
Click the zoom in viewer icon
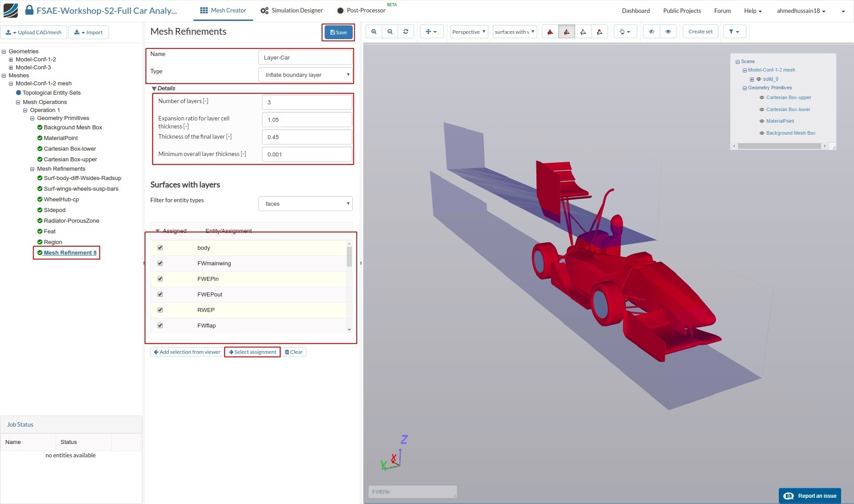click(374, 32)
